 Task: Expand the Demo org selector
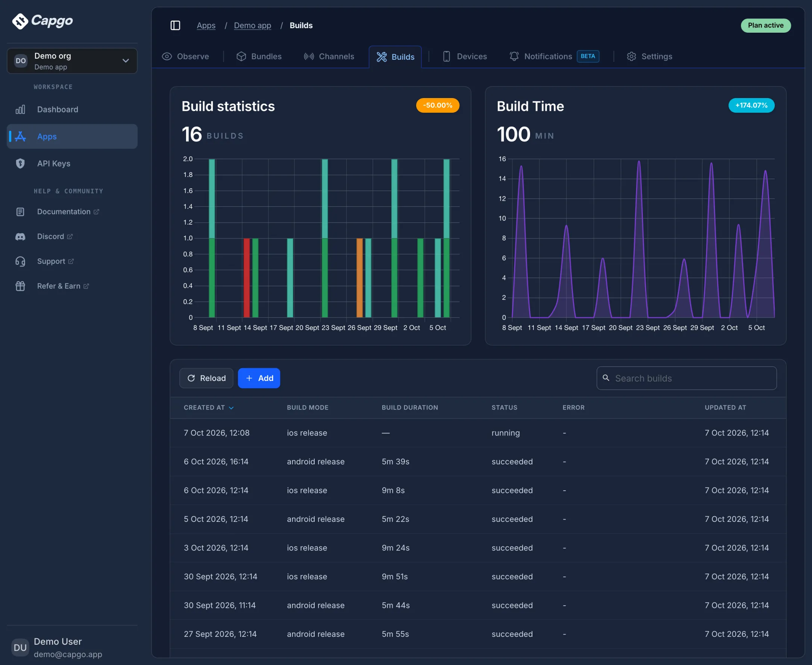coord(72,61)
